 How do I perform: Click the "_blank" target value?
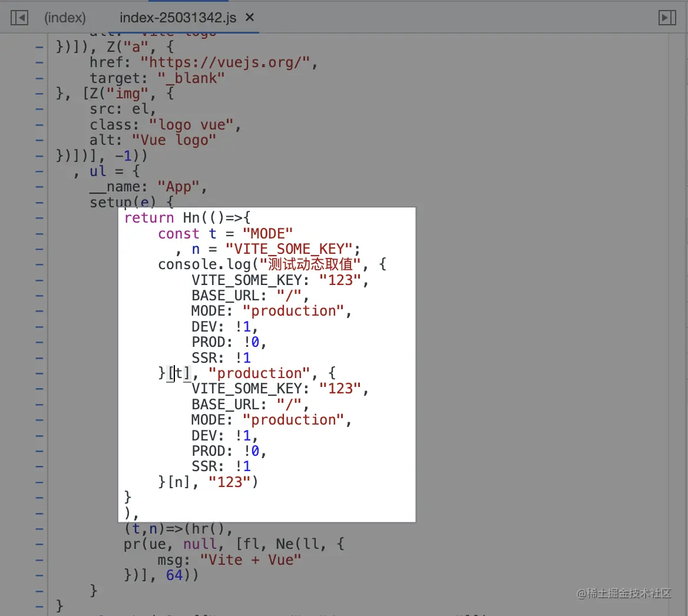point(191,78)
